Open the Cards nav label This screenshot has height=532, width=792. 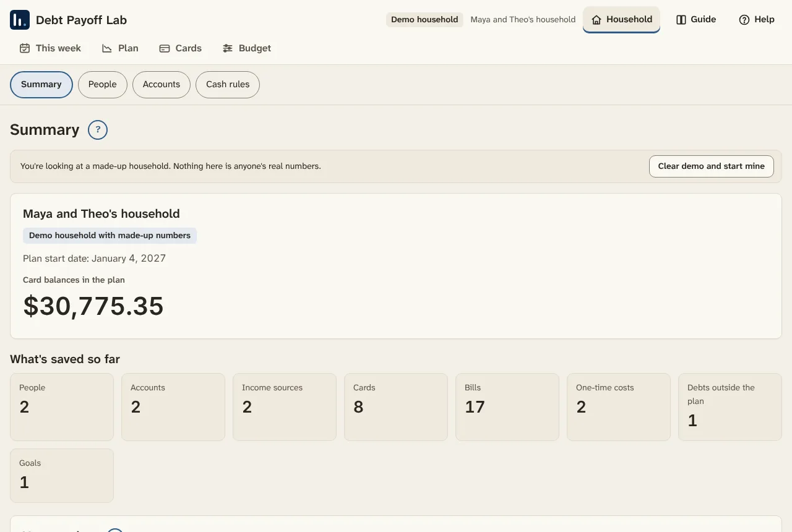point(189,48)
